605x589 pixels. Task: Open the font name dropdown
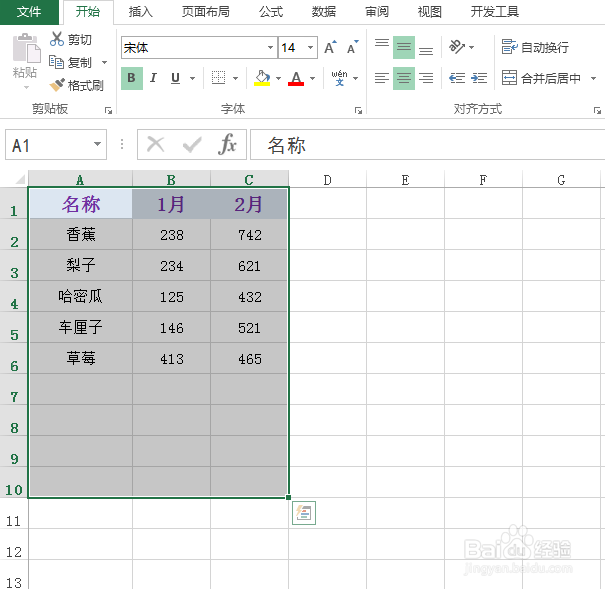point(270,47)
